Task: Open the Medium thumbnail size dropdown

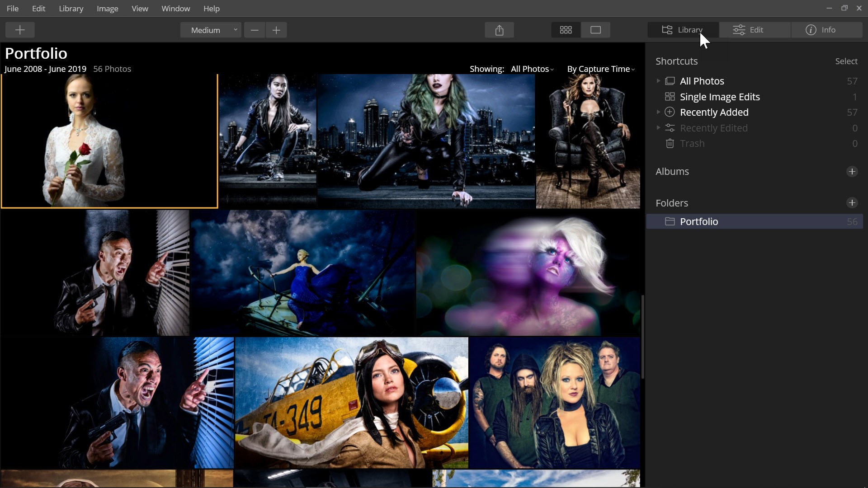Action: pos(211,30)
